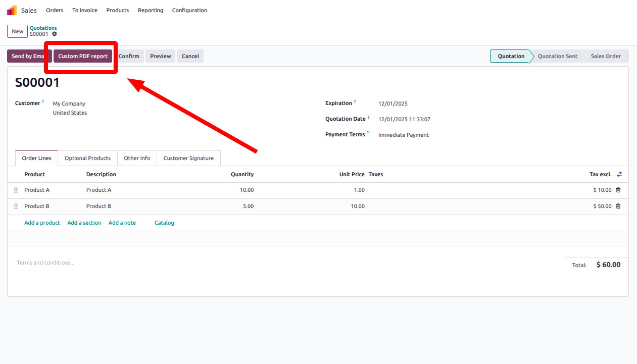Viewport: 637px width, 364px height.
Task: Click the Add a product link
Action: (x=42, y=223)
